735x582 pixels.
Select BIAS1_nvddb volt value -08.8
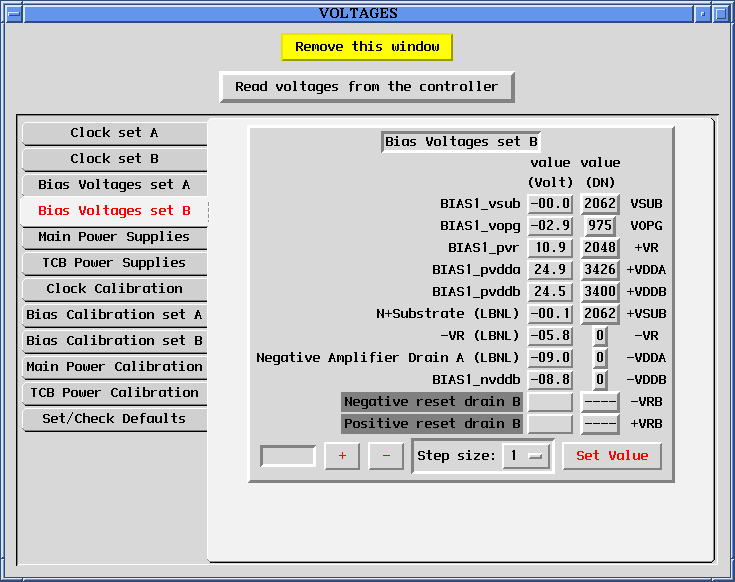[x=550, y=380]
